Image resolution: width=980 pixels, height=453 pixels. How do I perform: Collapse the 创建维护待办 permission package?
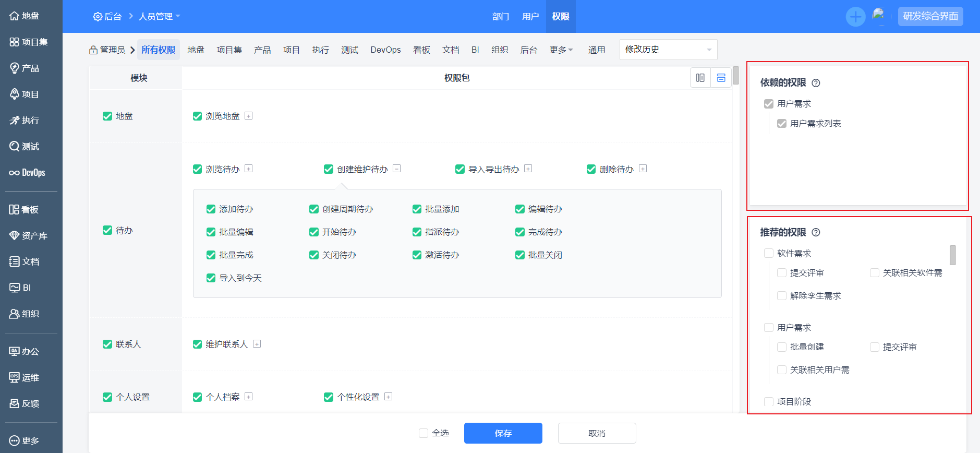(x=397, y=169)
